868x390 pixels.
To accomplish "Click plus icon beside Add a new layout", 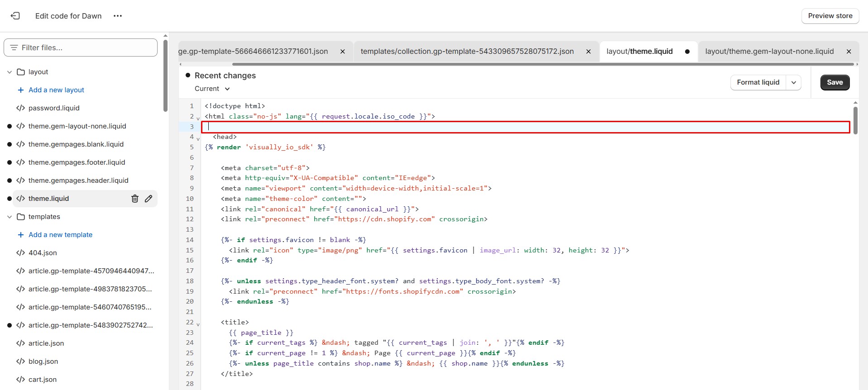I will 20,90.
